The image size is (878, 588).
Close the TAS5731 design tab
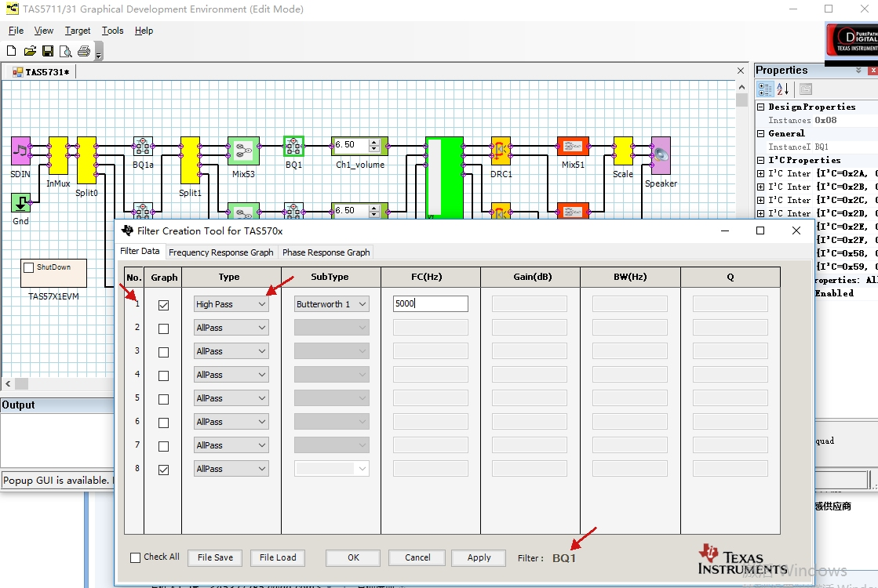[x=741, y=71]
